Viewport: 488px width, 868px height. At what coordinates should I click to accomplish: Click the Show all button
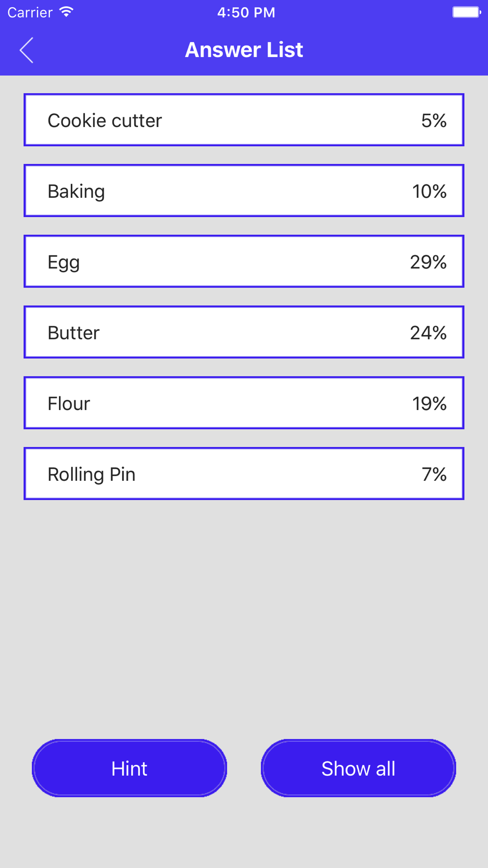click(358, 768)
